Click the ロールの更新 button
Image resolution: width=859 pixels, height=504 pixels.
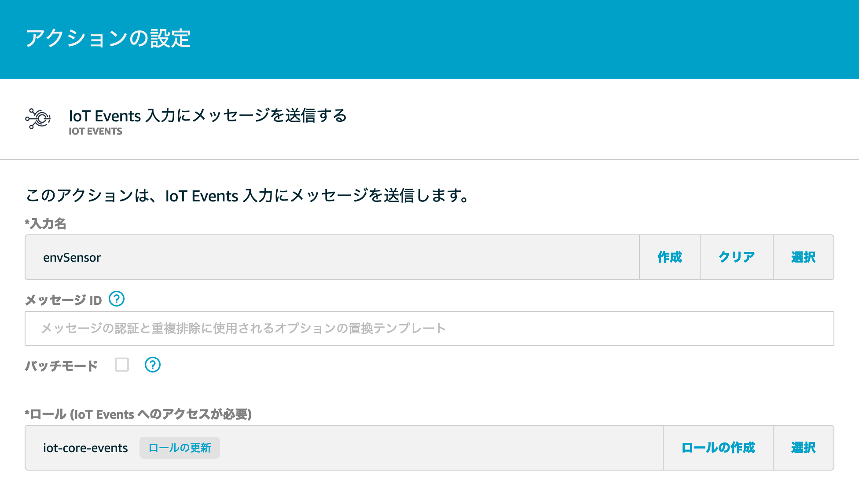pyautogui.click(x=180, y=448)
